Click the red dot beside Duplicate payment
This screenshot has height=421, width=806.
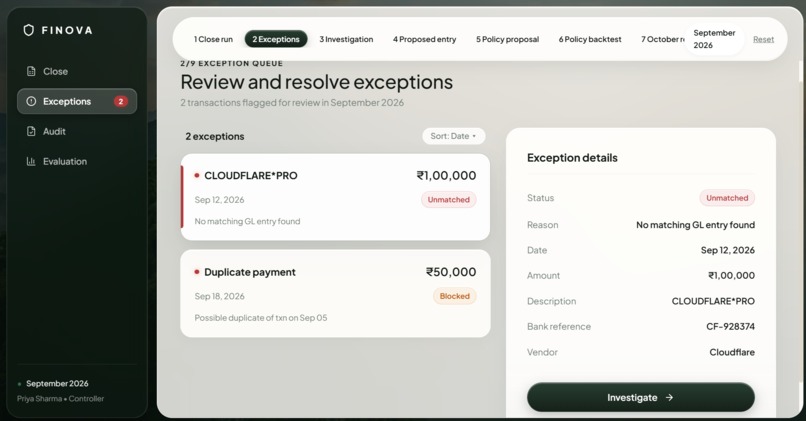[196, 272]
